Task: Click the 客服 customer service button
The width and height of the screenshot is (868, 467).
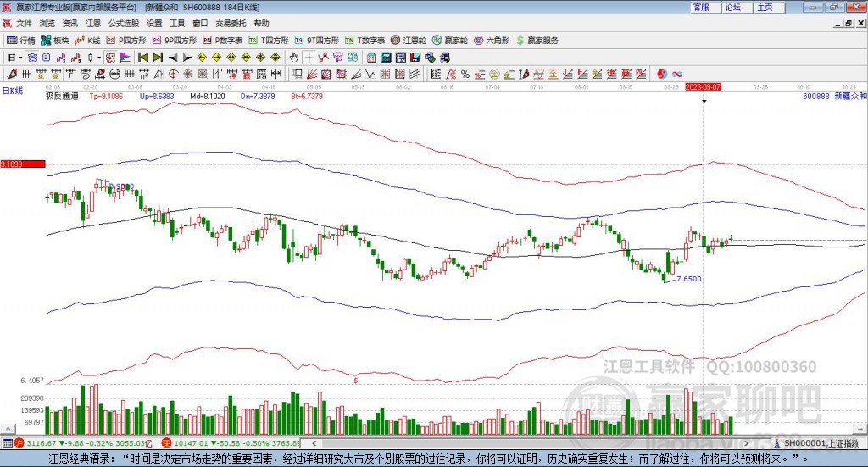Action: [705, 7]
